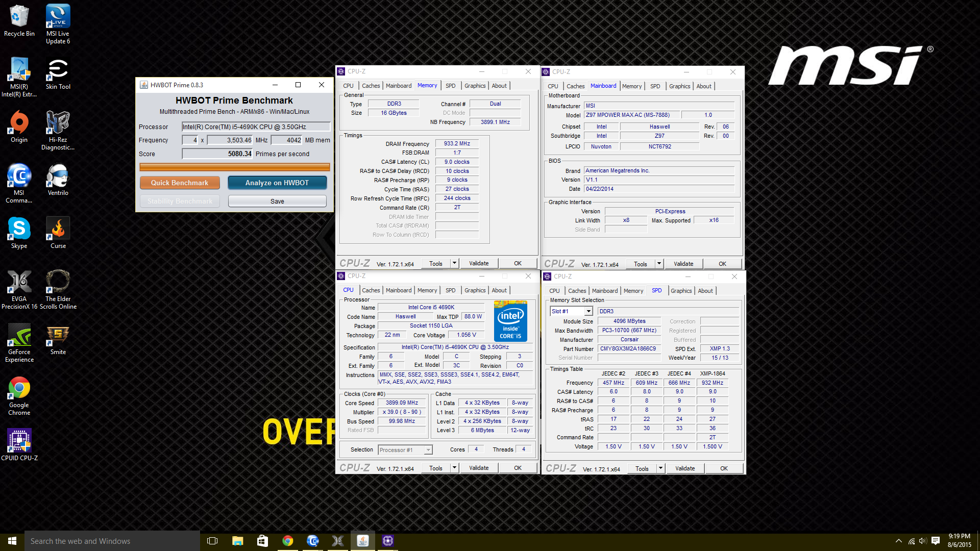Screen dimensions: 980x551
Task: Open Tools dropdown arrow in CPU tab window
Action: tap(454, 468)
